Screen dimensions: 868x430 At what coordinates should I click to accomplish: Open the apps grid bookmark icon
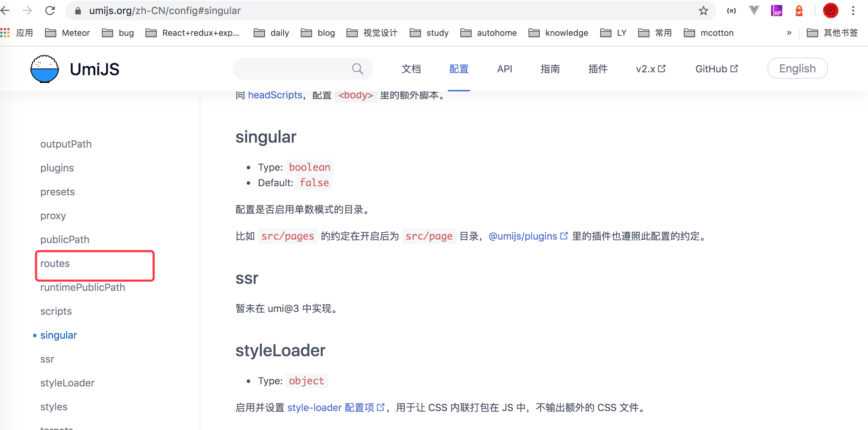5,33
